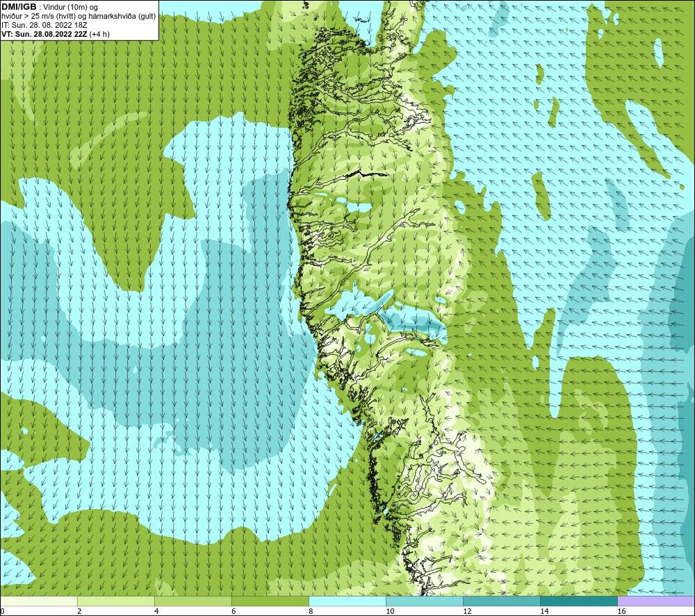This screenshot has width=695, height=616.
Task: Click the 10–12 m/s cyan legend swatch
Action: click(425, 601)
